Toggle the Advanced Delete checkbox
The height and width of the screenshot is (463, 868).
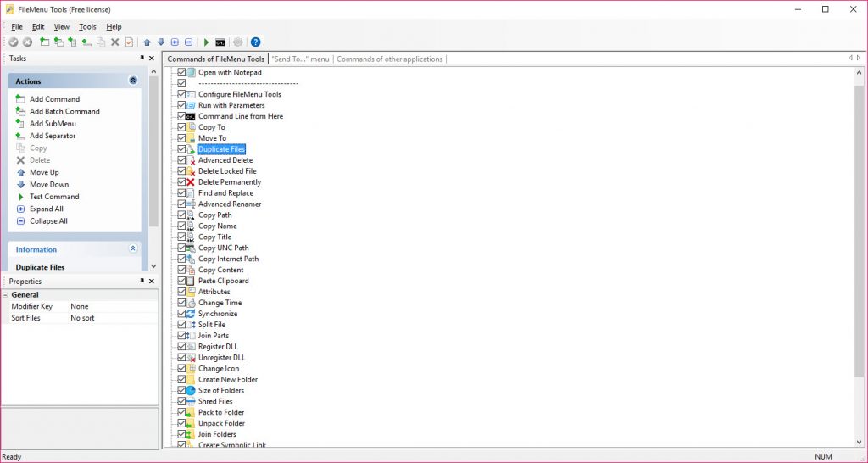[181, 160]
